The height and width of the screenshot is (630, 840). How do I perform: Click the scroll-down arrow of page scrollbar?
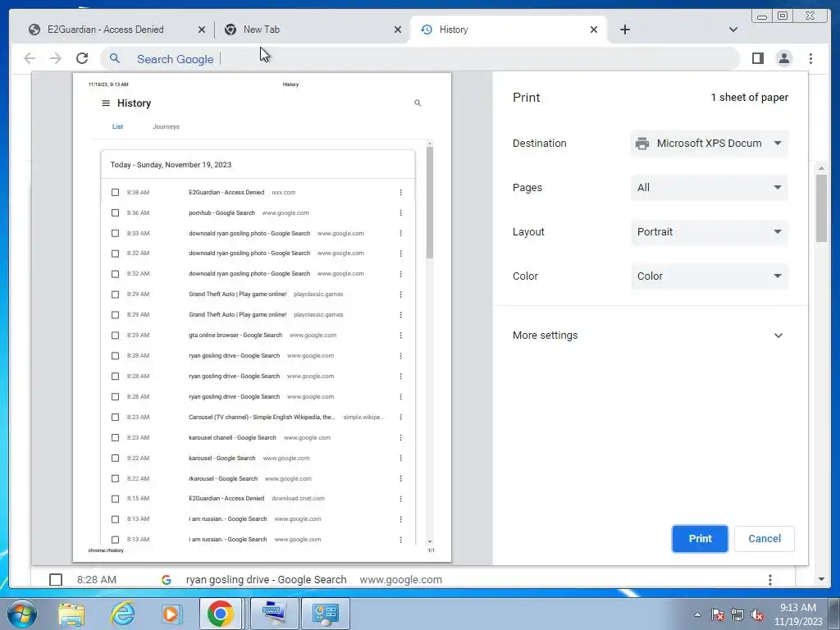[x=821, y=579]
